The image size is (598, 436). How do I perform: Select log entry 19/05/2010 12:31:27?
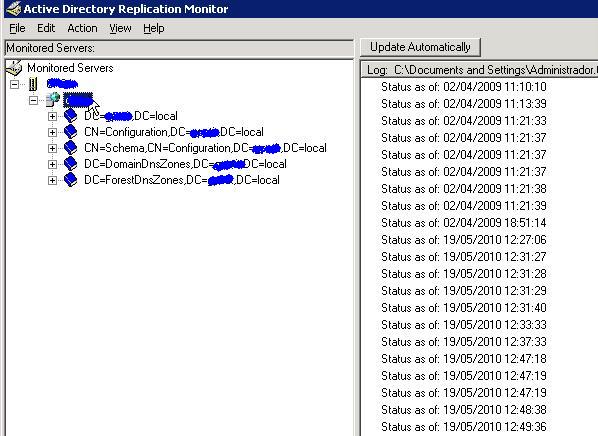(x=464, y=257)
